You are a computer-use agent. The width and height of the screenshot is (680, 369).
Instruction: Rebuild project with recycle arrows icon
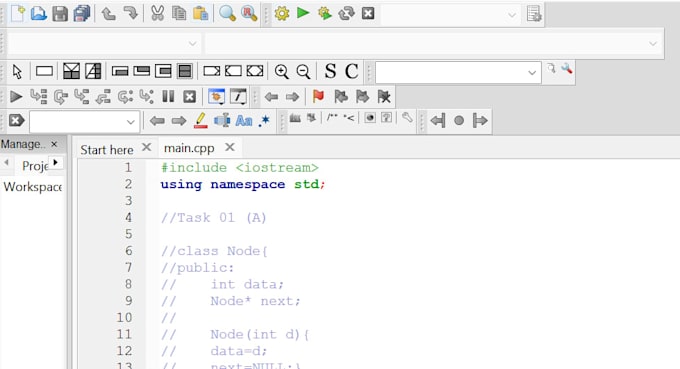[347, 14]
